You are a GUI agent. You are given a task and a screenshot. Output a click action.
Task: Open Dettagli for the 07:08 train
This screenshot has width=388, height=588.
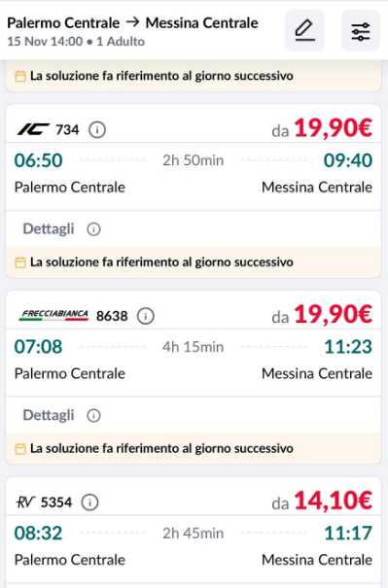pos(49,415)
